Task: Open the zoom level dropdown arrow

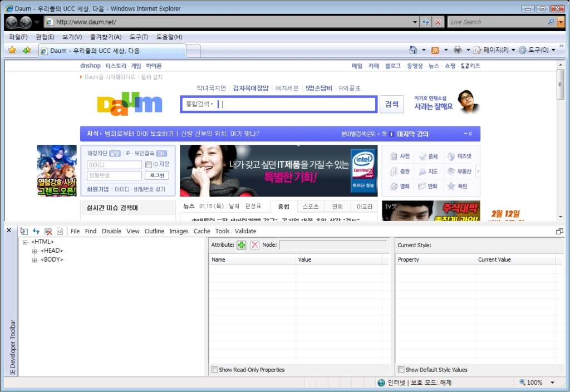Action: coord(553,383)
